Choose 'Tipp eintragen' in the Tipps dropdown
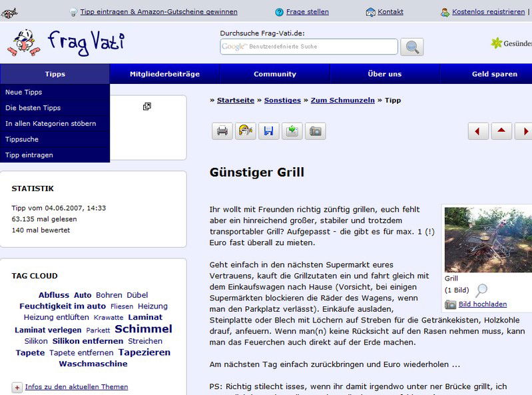532x395 pixels. point(29,155)
